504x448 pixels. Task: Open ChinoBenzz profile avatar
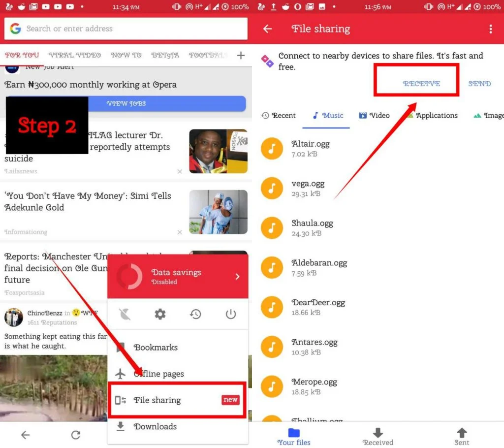point(13,317)
